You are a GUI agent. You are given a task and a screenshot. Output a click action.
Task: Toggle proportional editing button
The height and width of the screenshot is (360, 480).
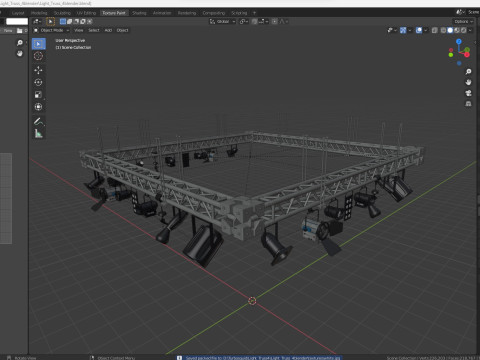274,22
